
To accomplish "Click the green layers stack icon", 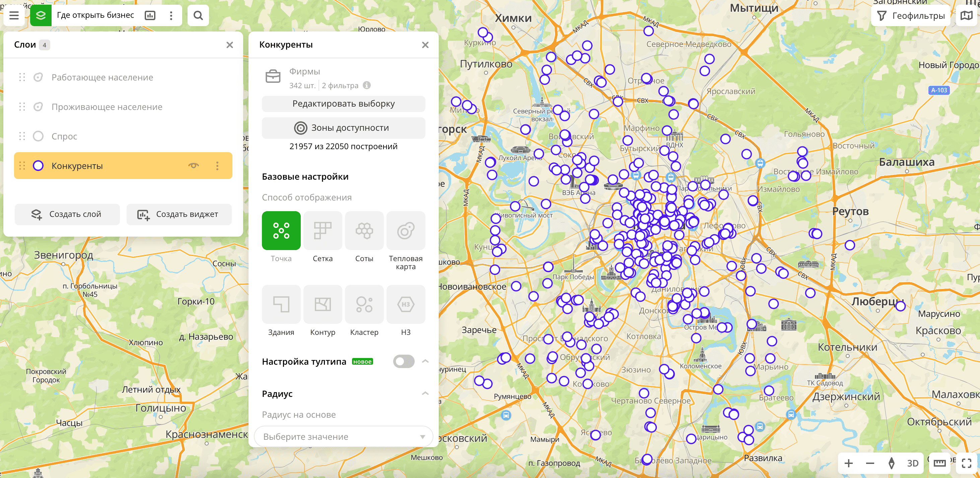I will click(41, 16).
